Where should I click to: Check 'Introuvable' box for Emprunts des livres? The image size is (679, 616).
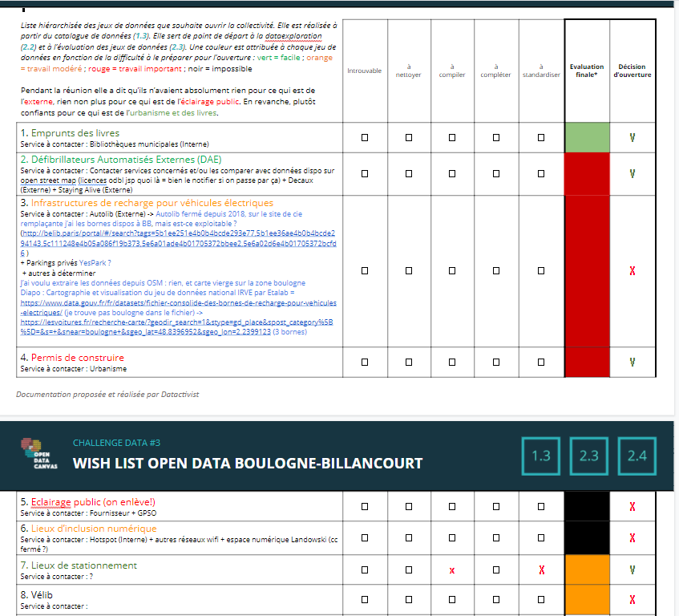(365, 137)
